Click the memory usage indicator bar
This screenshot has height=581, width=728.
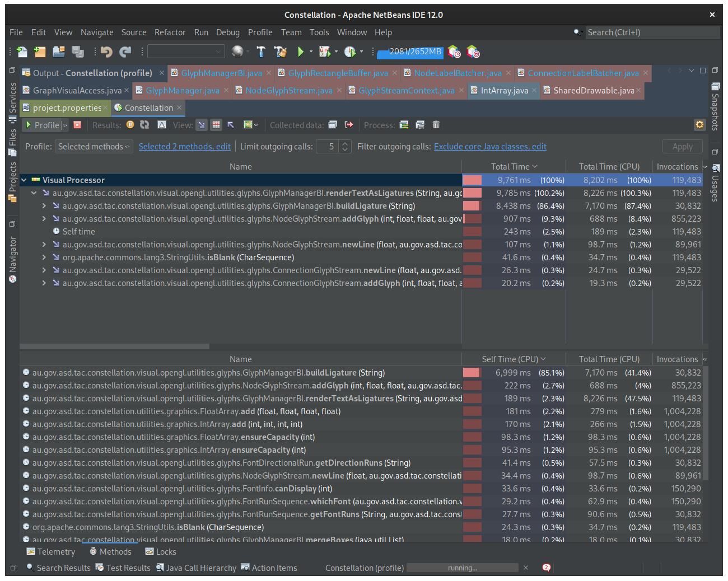410,52
